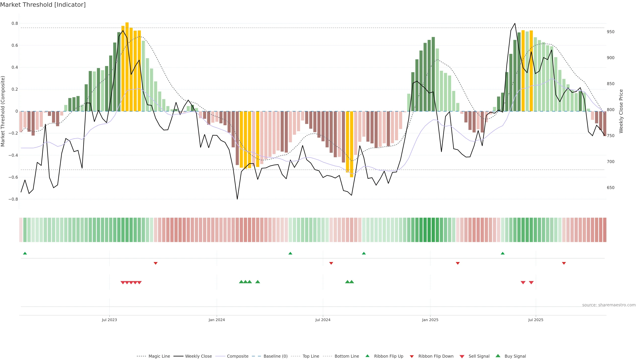Screen dimensions: 644x362
Task: Click the leftmost green ribbon flip up marker
Action: pyautogui.click(x=25, y=253)
